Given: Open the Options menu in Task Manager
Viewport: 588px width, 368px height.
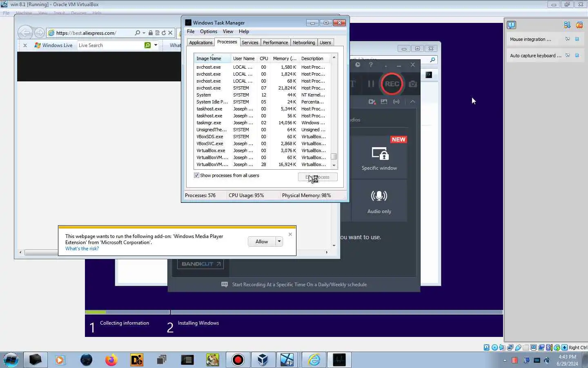Looking at the screenshot, I should [209, 31].
